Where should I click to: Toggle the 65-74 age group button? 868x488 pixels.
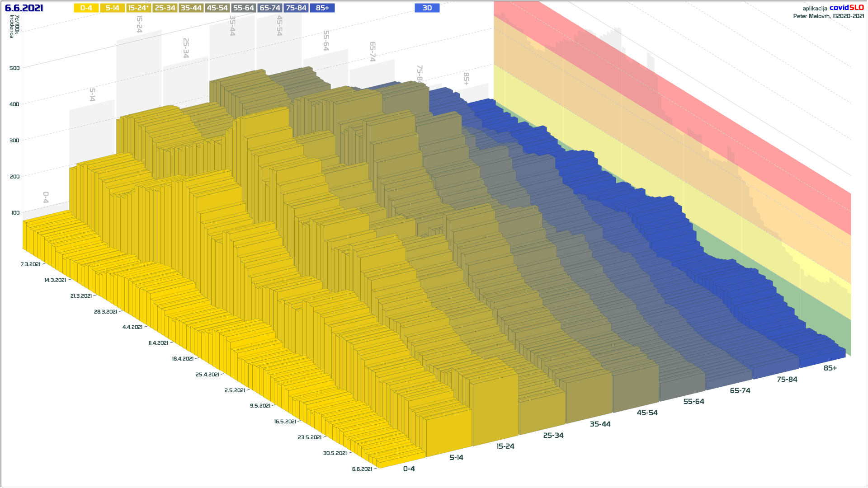270,8
